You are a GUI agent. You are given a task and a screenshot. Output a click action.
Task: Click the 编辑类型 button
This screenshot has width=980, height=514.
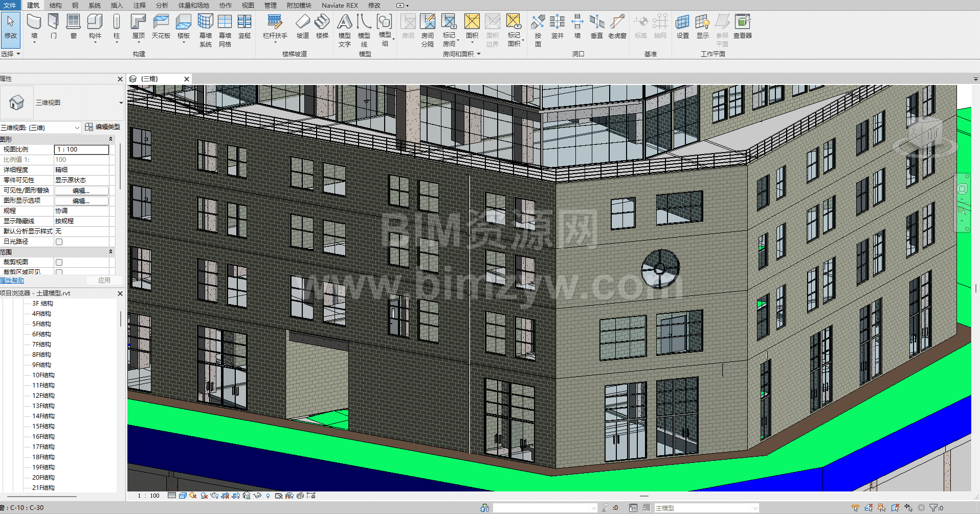point(103,127)
